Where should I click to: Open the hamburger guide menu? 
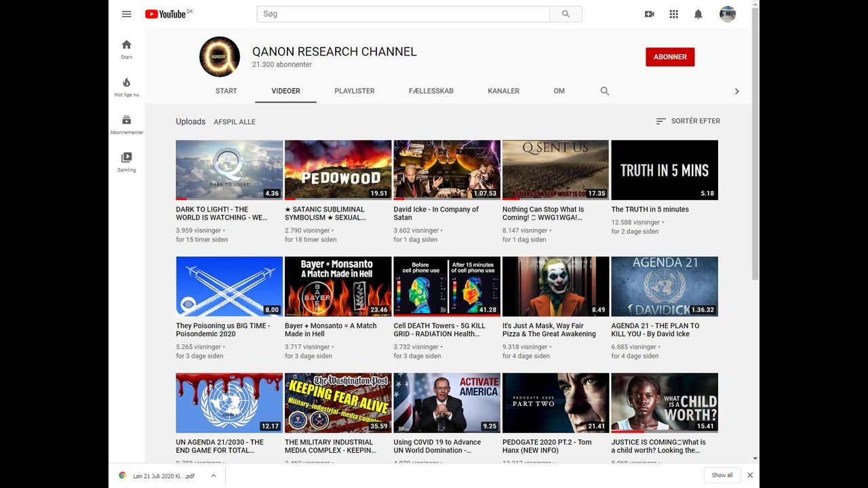(127, 14)
